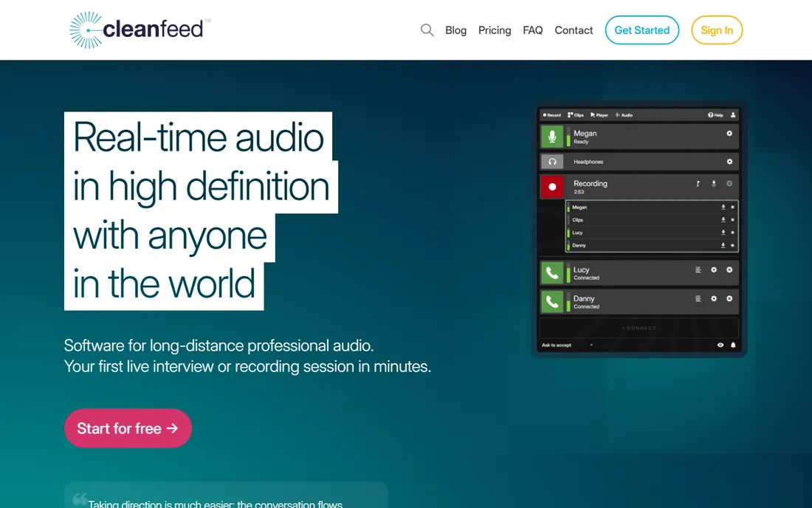
Task: Discard the Recording with the X icon
Action: [x=729, y=183]
